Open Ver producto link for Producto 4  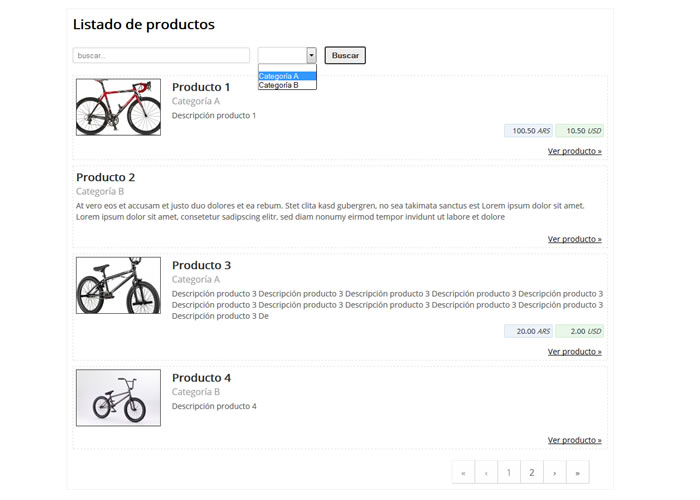[x=575, y=440]
